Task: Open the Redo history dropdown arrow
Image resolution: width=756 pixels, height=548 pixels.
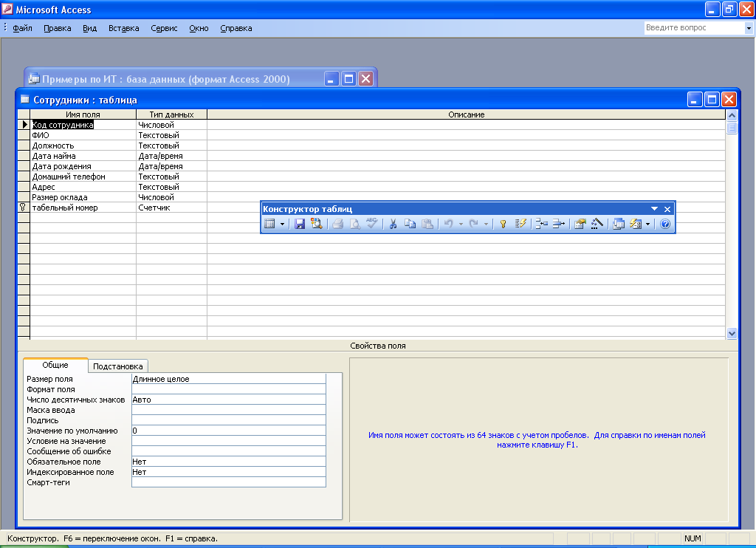Action: [486, 224]
